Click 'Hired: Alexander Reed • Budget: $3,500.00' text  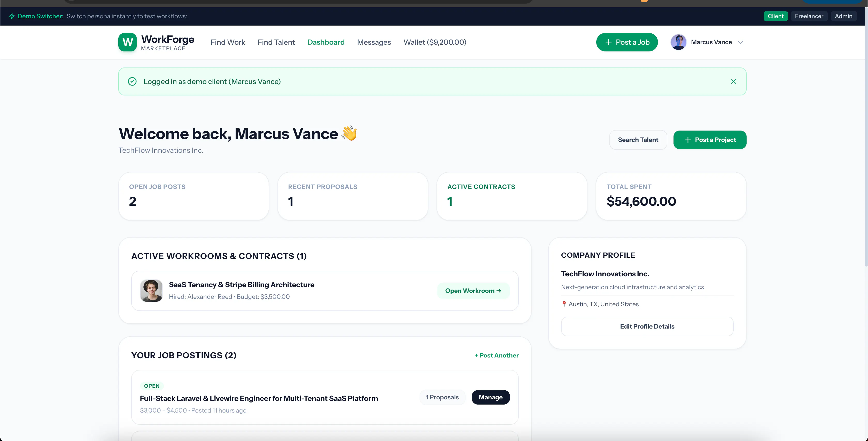pos(229,297)
